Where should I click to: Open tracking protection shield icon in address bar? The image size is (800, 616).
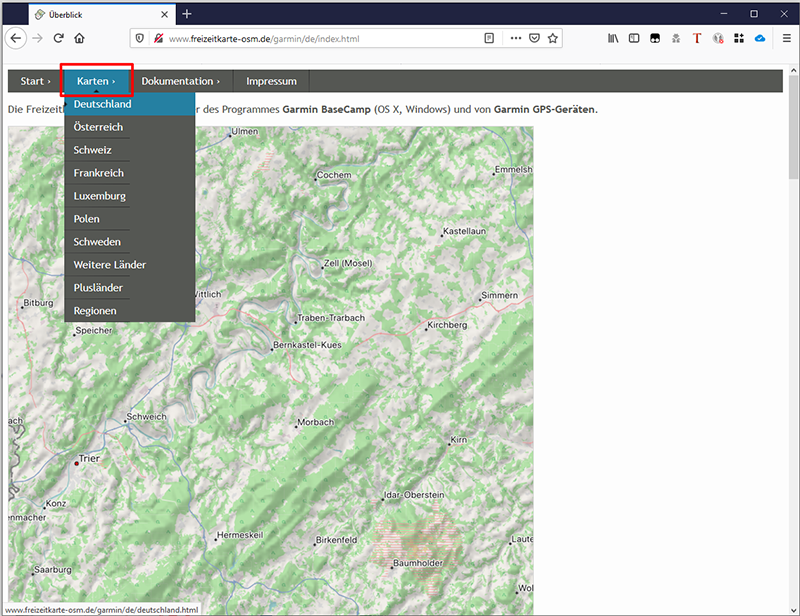tap(140, 38)
